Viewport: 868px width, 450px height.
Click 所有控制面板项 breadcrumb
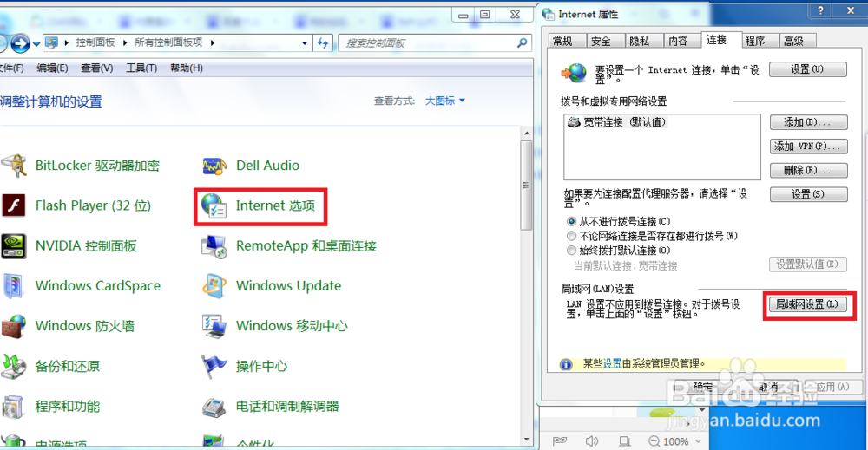[169, 42]
